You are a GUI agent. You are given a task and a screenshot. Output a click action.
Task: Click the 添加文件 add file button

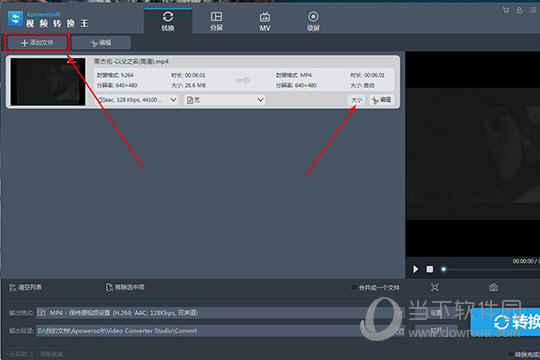(37, 43)
